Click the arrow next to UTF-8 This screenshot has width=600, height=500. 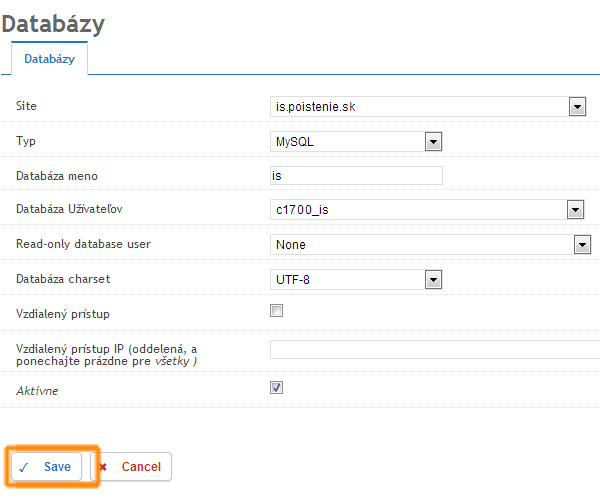(x=433, y=279)
